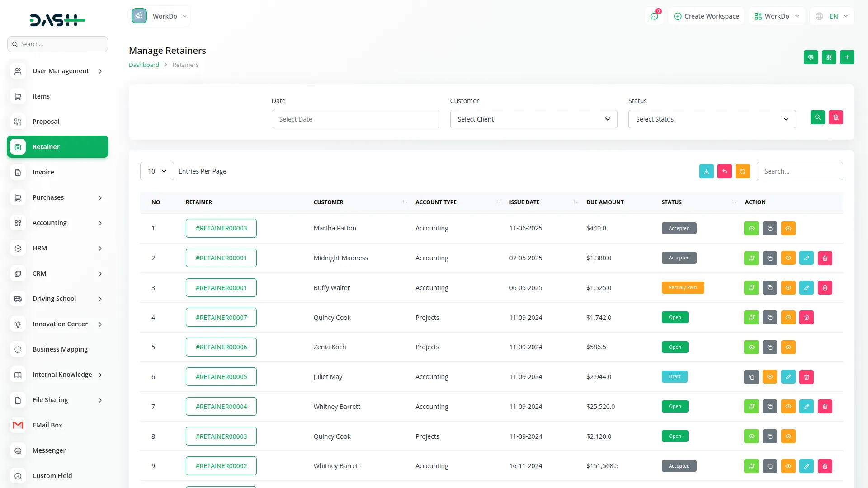The width and height of the screenshot is (868, 488).
Task: Open chat messages icon in header
Action: tap(654, 16)
